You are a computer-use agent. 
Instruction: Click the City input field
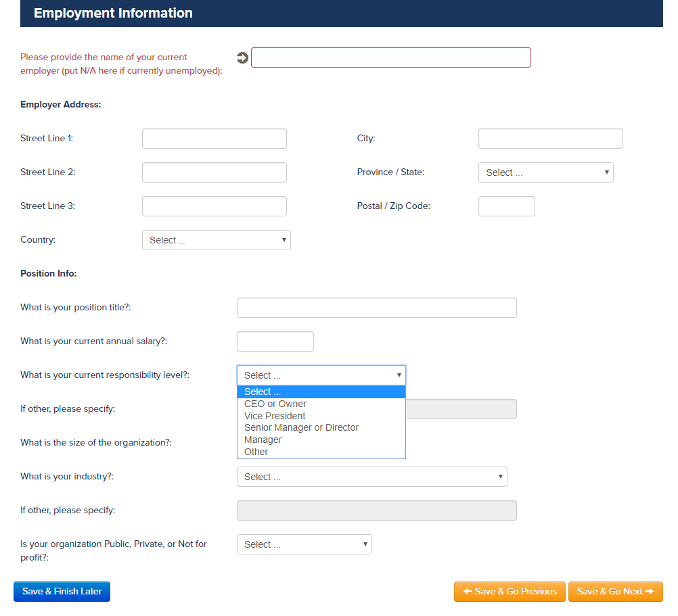coord(549,138)
